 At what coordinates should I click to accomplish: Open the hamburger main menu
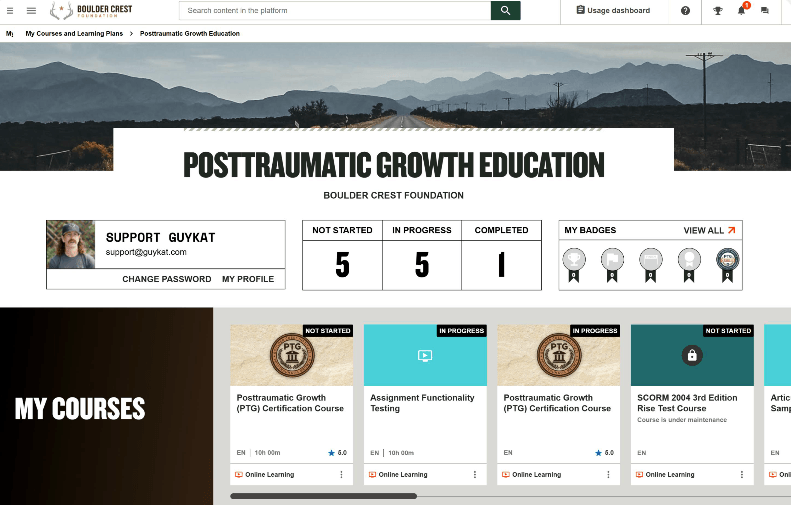click(31, 11)
